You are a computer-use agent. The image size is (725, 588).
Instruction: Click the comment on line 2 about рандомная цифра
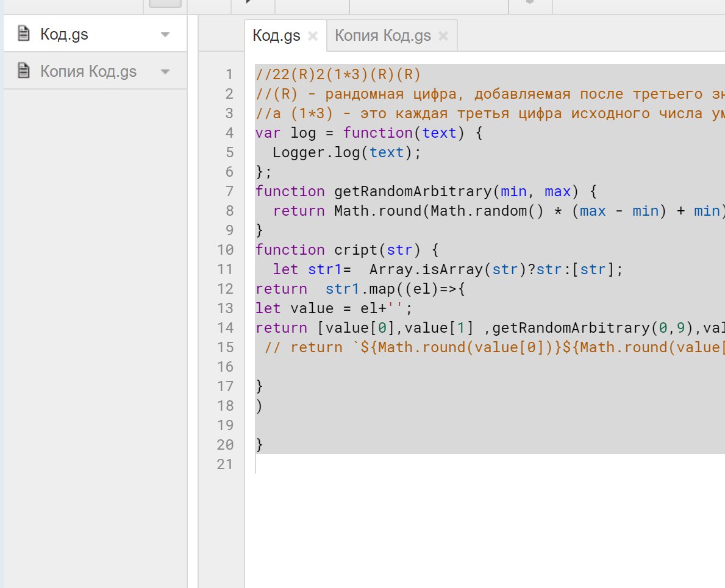tap(490, 94)
